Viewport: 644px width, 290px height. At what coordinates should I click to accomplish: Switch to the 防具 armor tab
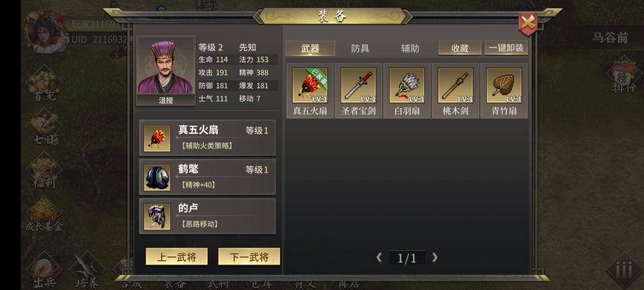click(360, 48)
